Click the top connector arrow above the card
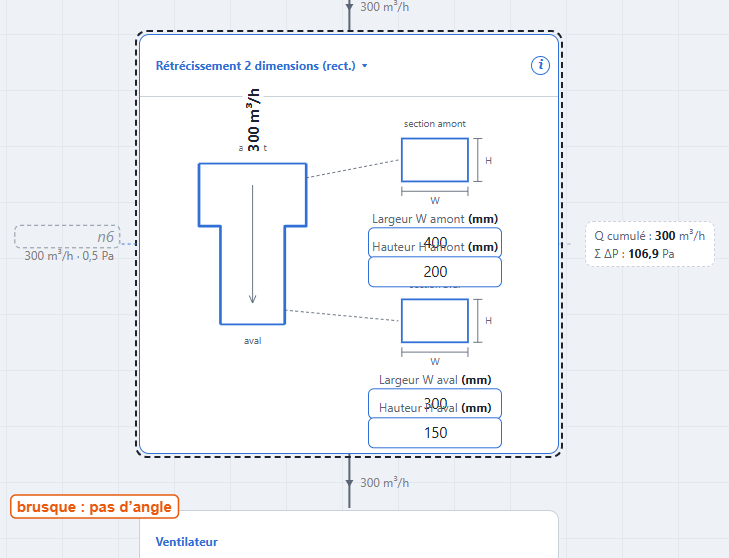Screen dimensions: 729x558 349,7
